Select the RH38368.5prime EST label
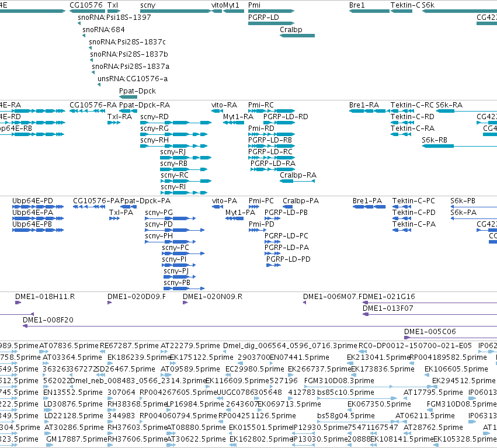Screen dimensions: 497x448 137,404
